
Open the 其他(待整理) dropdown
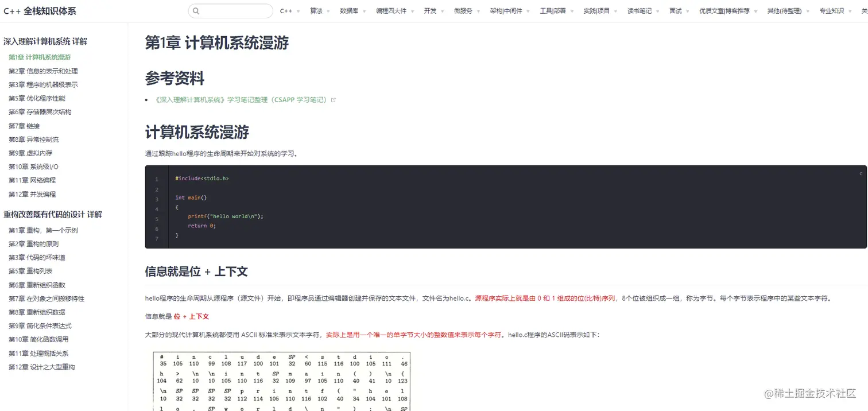point(784,10)
